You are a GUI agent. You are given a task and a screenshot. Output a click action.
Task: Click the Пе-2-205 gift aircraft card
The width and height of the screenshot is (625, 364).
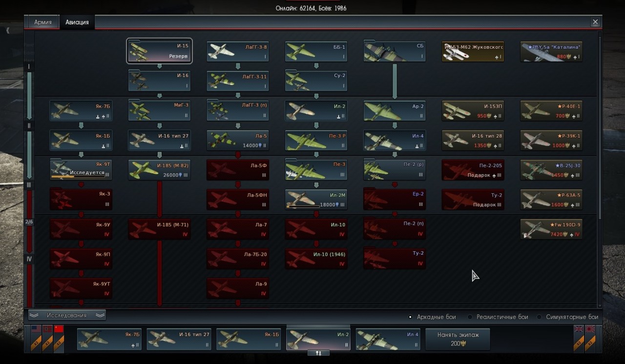[x=473, y=170]
